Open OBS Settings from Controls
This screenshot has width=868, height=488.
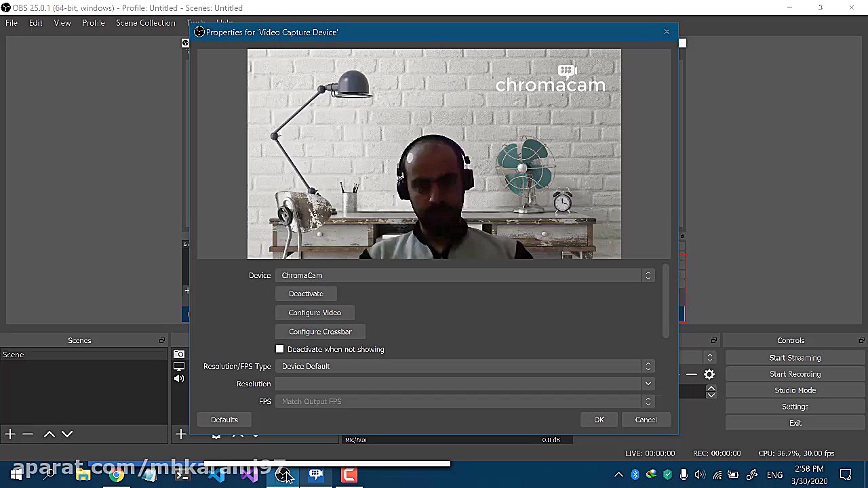795,407
